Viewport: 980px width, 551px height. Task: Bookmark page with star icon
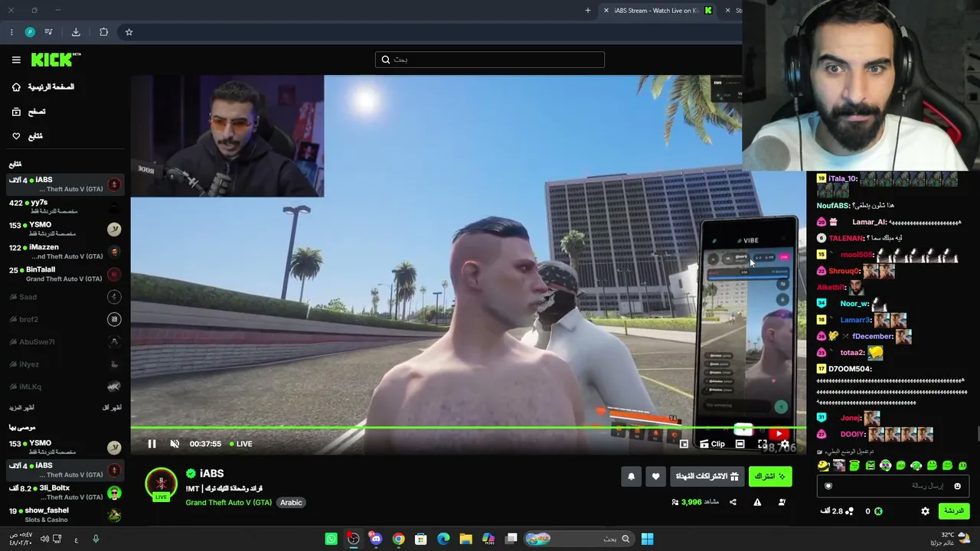pyautogui.click(x=129, y=32)
